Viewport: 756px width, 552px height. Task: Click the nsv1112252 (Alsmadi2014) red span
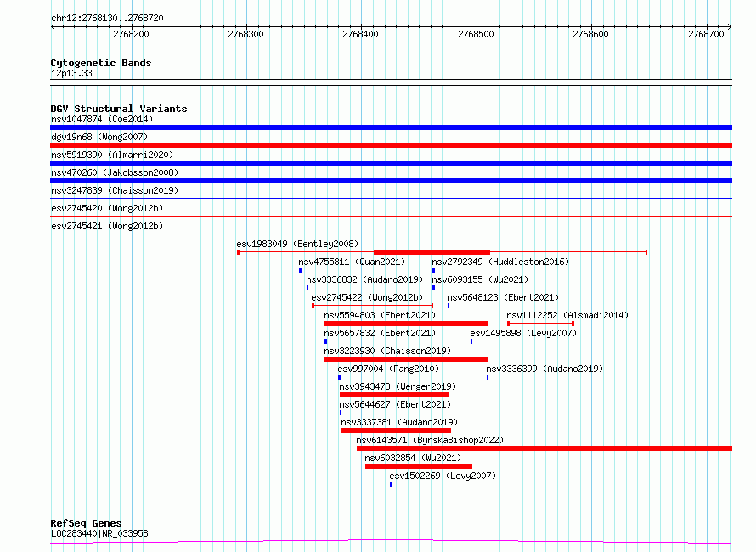coord(540,324)
